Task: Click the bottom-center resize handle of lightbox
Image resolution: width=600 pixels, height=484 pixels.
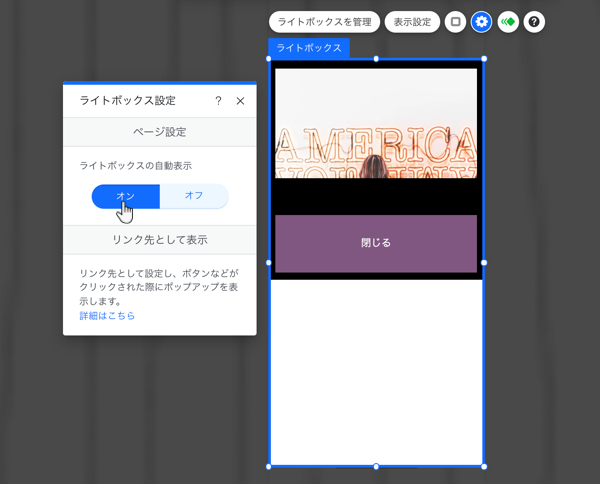Action: point(376,466)
